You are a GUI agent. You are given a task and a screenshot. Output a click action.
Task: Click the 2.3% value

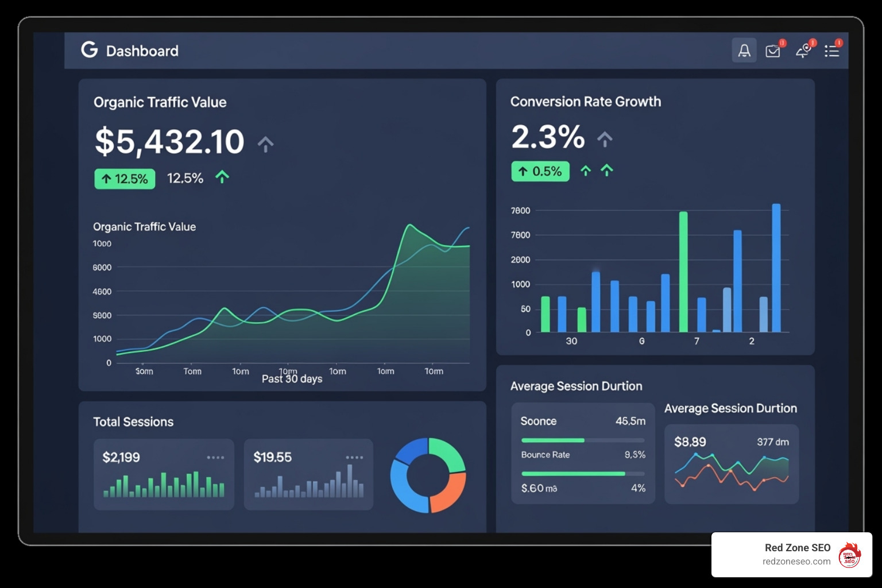548,137
